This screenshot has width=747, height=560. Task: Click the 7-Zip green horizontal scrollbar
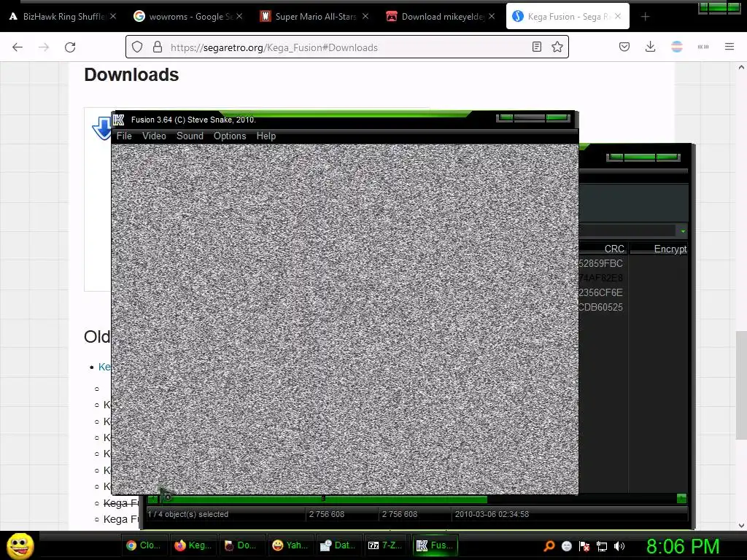322,499
